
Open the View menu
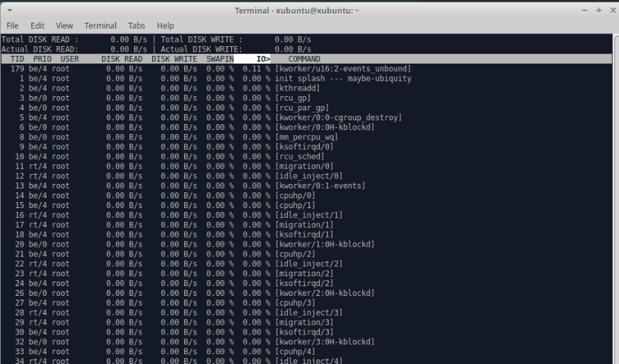[x=64, y=26]
